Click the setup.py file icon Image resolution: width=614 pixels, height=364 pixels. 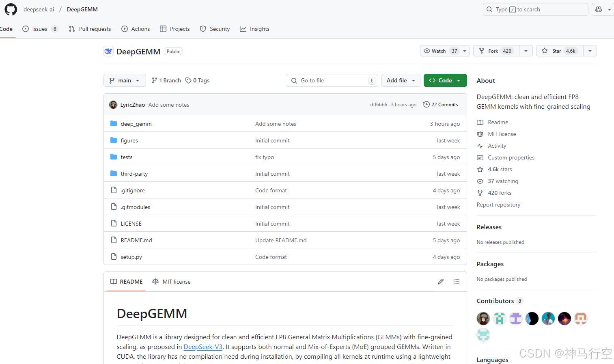114,257
